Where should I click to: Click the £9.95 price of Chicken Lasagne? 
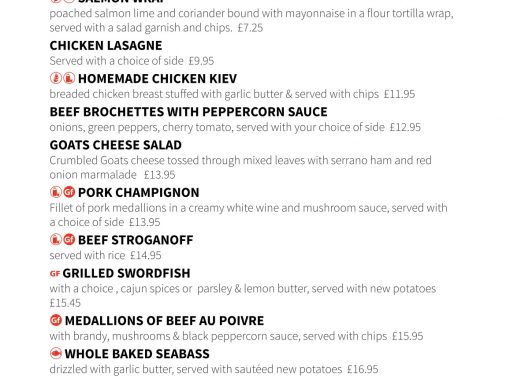pyautogui.click(x=201, y=61)
